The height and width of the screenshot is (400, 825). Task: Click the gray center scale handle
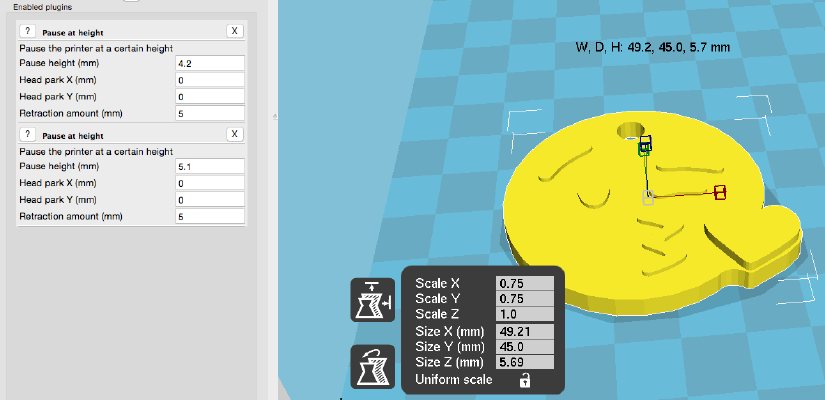pyautogui.click(x=648, y=198)
